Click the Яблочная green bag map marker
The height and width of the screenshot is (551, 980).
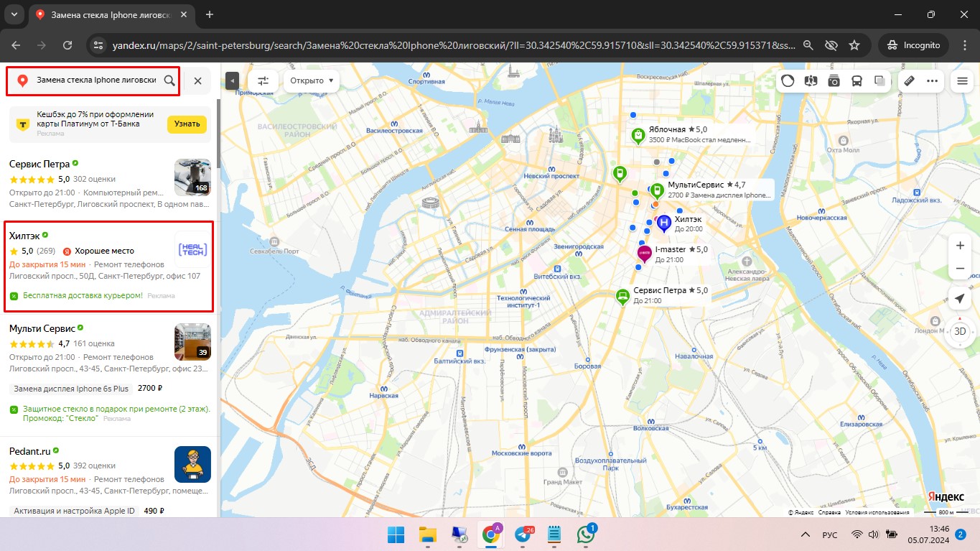(x=638, y=134)
